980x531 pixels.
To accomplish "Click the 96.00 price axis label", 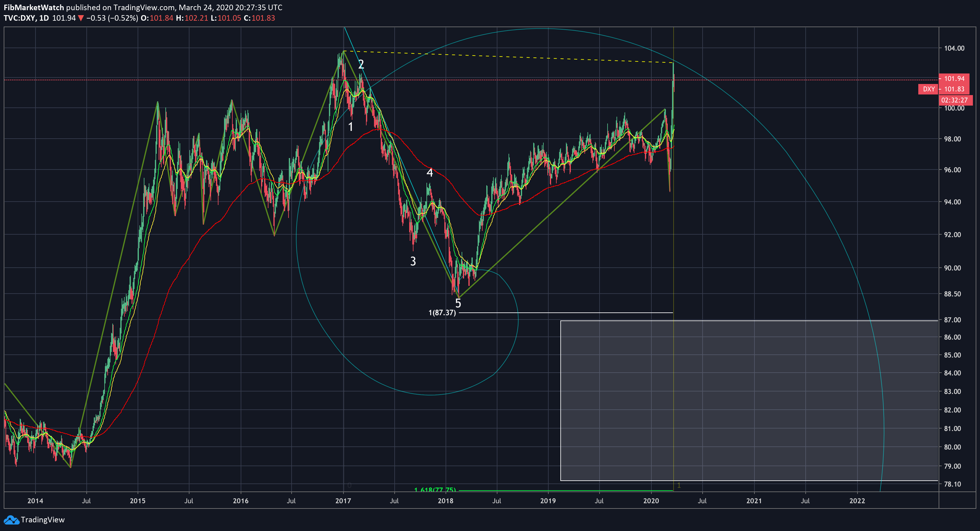I will pyautogui.click(x=952, y=170).
